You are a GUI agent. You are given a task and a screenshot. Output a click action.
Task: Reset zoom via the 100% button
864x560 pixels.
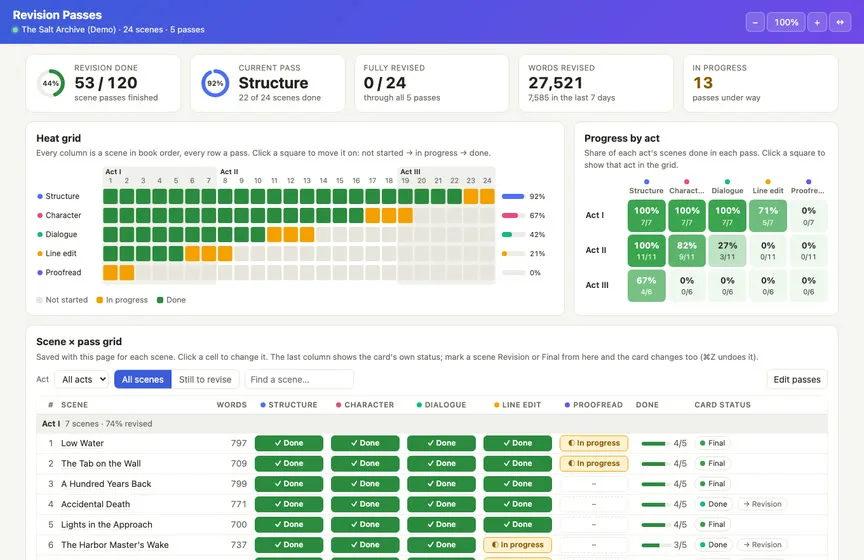tap(786, 22)
